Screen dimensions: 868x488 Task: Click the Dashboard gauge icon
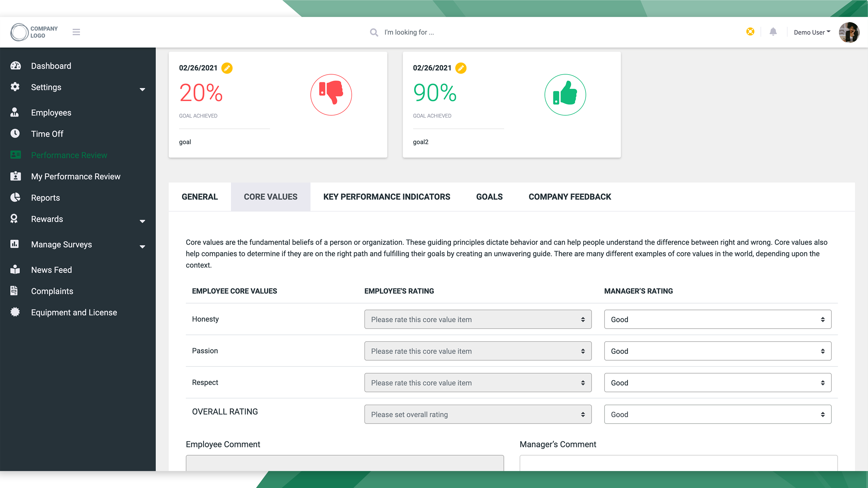coord(15,66)
